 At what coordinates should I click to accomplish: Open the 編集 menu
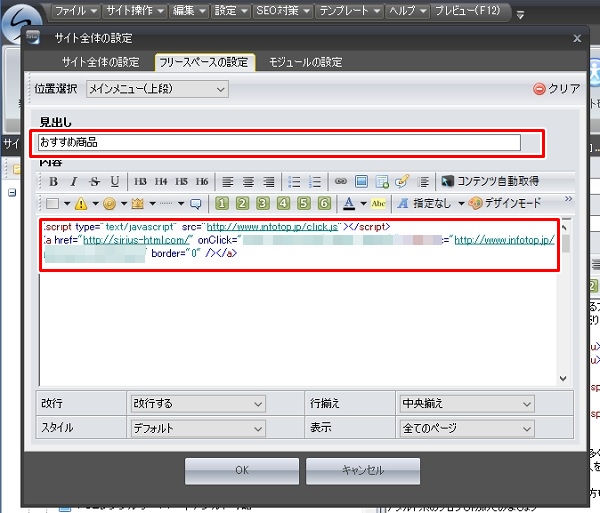pos(189,11)
